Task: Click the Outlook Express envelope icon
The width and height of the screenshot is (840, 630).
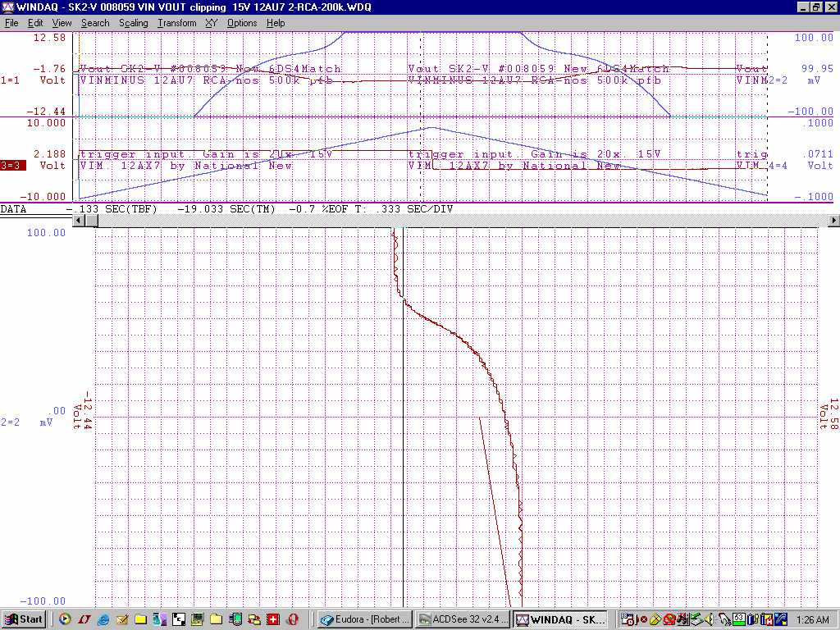Action: point(121,619)
